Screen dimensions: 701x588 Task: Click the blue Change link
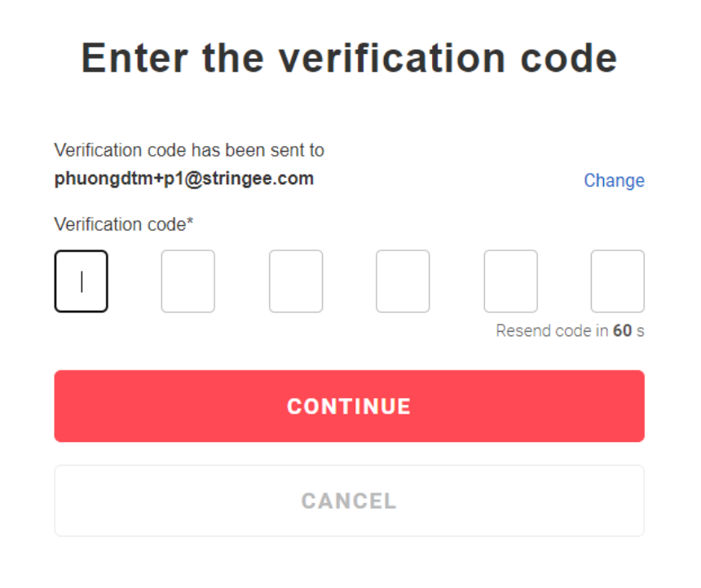click(614, 181)
